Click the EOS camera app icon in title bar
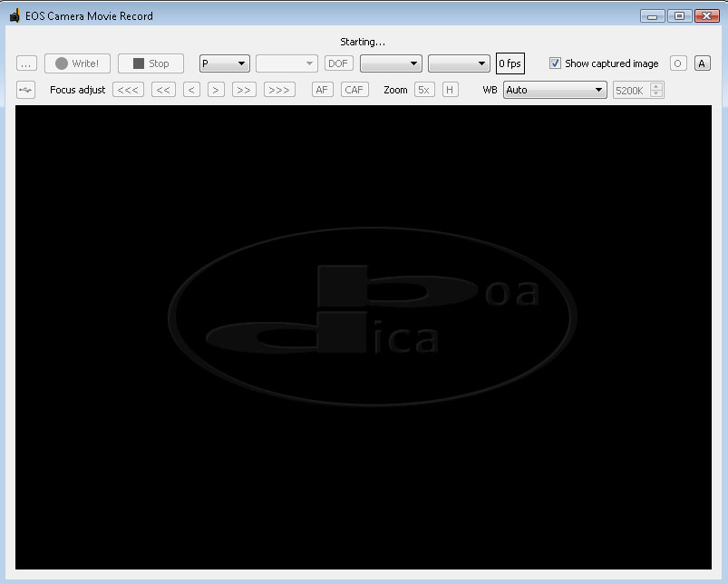 (15, 16)
